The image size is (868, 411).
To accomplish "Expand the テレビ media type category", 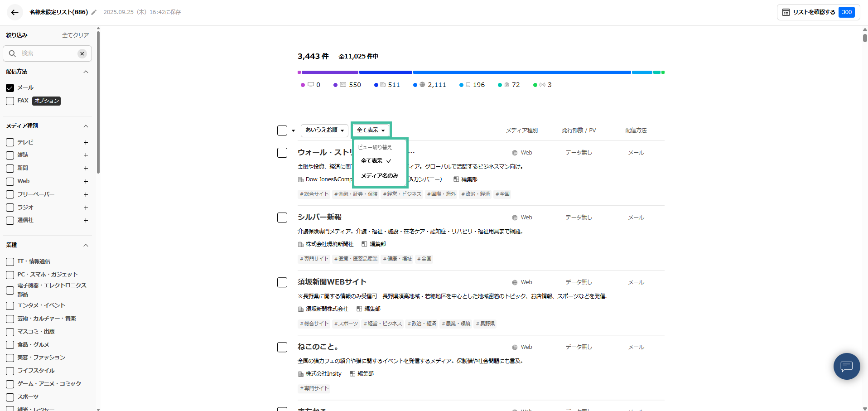I will click(86, 142).
